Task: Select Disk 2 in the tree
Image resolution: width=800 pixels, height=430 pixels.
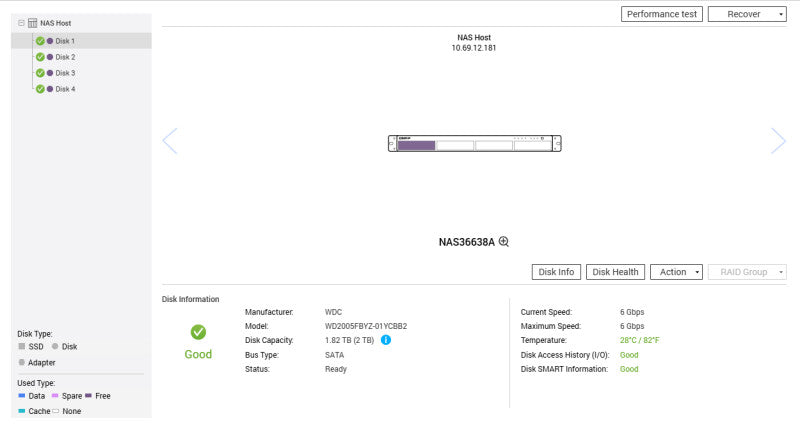Action: click(x=65, y=57)
